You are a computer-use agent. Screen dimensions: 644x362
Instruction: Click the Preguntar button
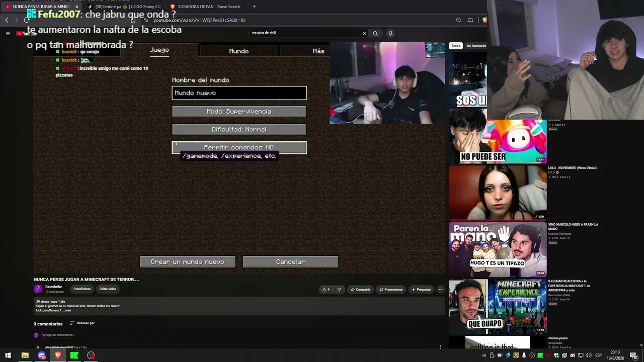point(421,290)
